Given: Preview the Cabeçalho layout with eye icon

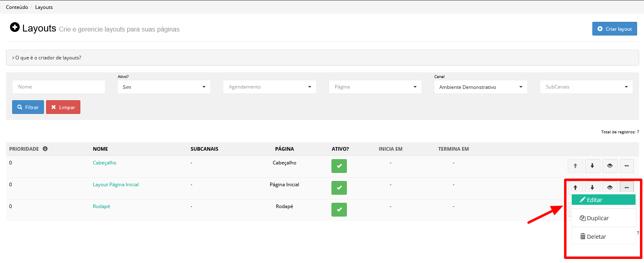Looking at the screenshot, I should 610,166.
